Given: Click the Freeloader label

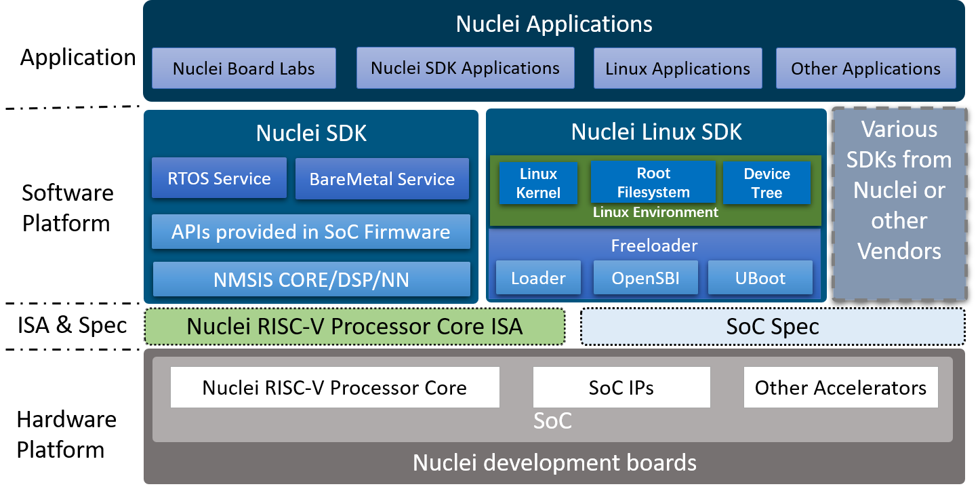Looking at the screenshot, I should coord(654,245).
